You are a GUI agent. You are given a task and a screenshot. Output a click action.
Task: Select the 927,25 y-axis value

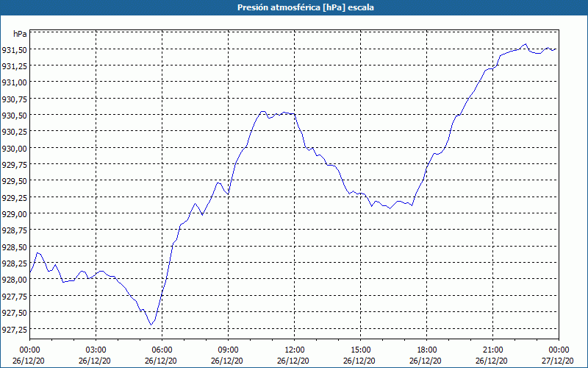(x=14, y=329)
